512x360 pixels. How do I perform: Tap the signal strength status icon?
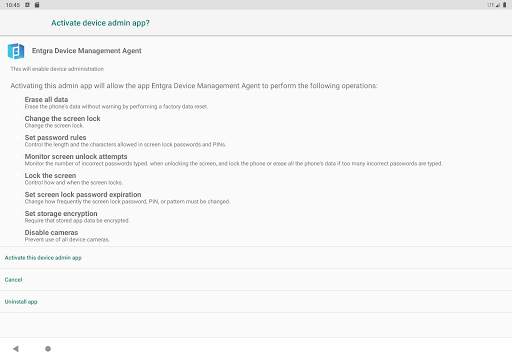pyautogui.click(x=498, y=5)
